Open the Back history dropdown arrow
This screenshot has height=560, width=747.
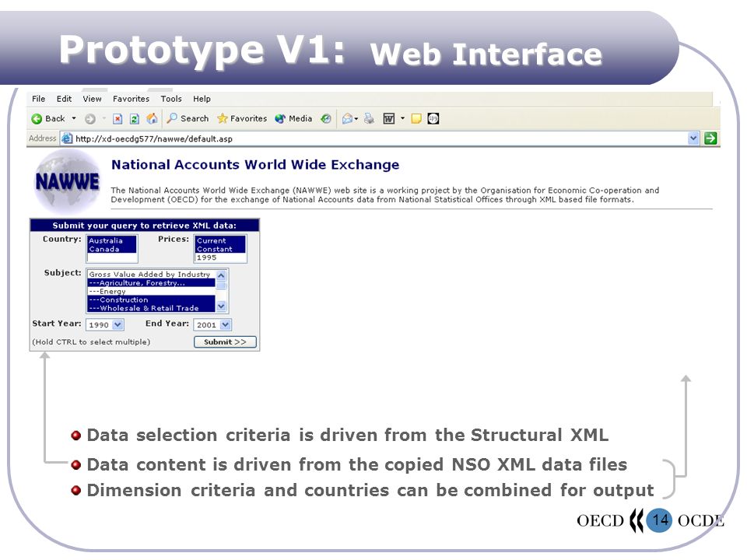pos(74,118)
